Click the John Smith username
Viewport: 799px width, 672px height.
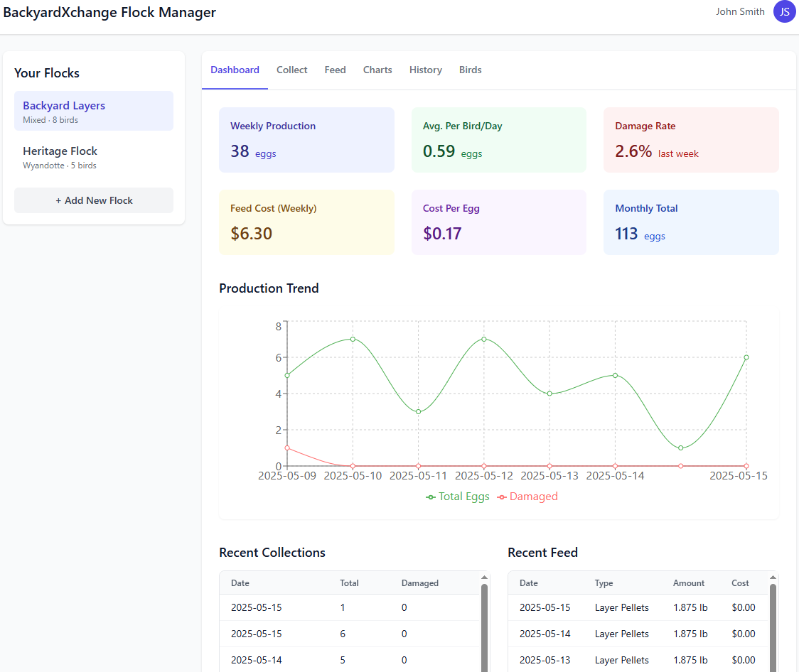tap(740, 11)
